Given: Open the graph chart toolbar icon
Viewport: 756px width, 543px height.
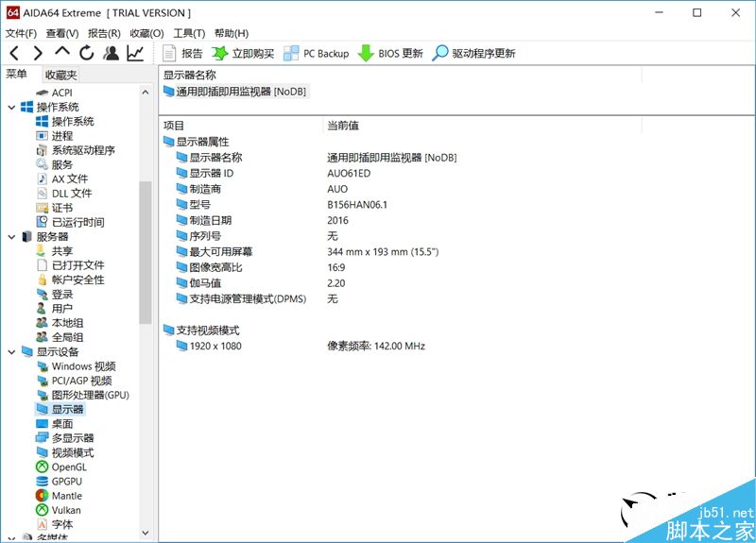Looking at the screenshot, I should click(x=135, y=53).
